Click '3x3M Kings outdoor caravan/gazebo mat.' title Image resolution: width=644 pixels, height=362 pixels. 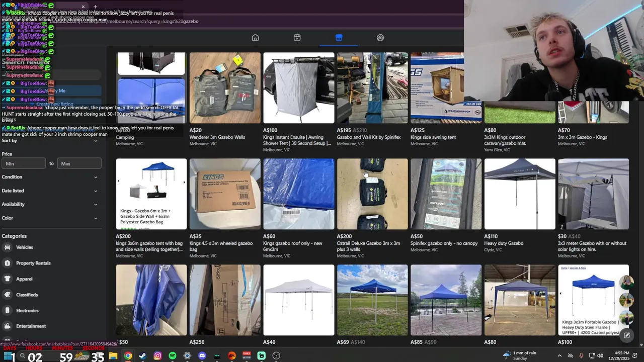[x=505, y=140]
